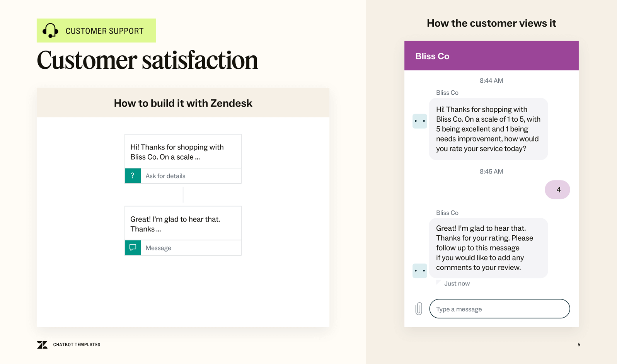Click the 'Just now' message timestamp
Screen dimensions: 617x364
[457, 284]
